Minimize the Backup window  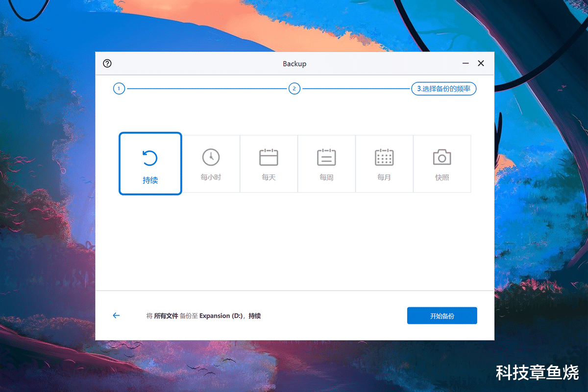(x=465, y=64)
